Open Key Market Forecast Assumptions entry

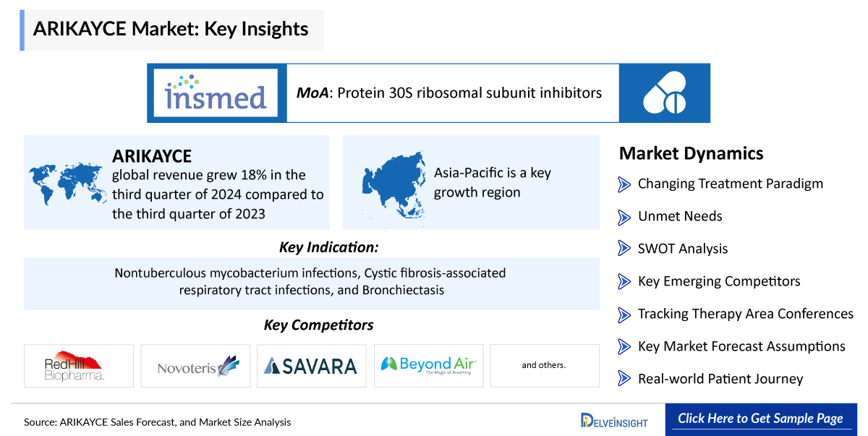tap(741, 346)
